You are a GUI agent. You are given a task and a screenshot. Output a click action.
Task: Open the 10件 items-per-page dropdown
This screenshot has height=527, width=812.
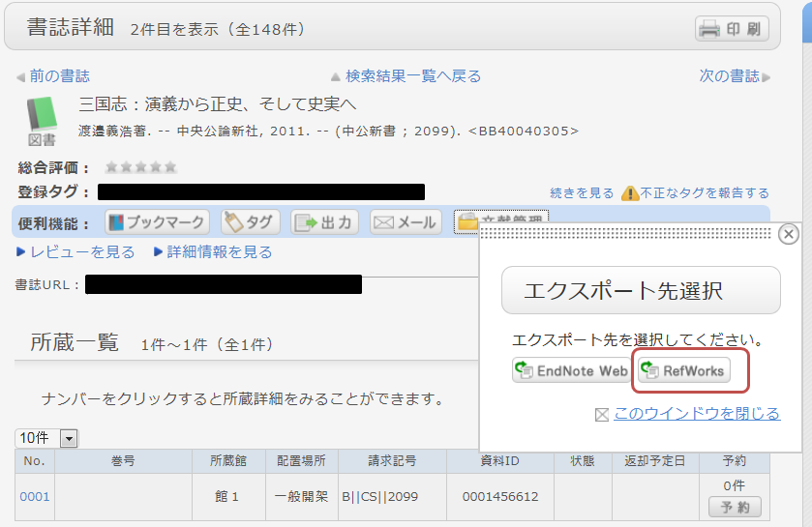coord(45,438)
